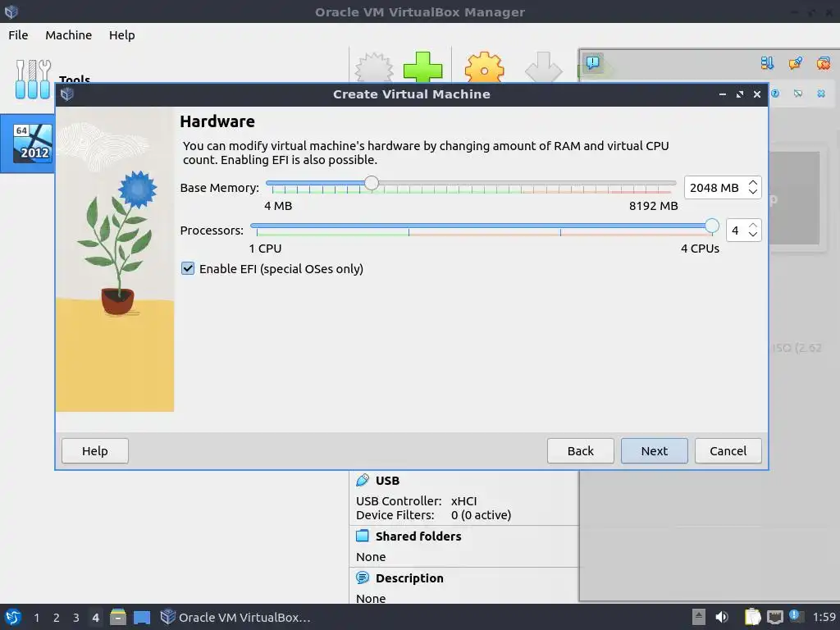Image resolution: width=840 pixels, height=630 pixels.
Task: Decrease Base Memory with down arrow
Action: pos(753,192)
